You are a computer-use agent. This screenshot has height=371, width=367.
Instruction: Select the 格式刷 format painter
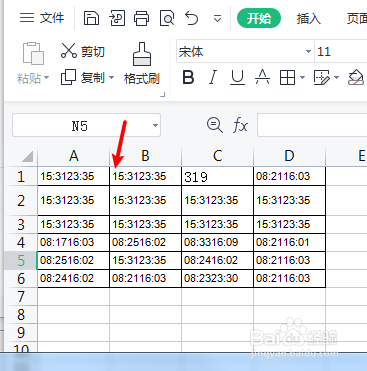tap(142, 63)
